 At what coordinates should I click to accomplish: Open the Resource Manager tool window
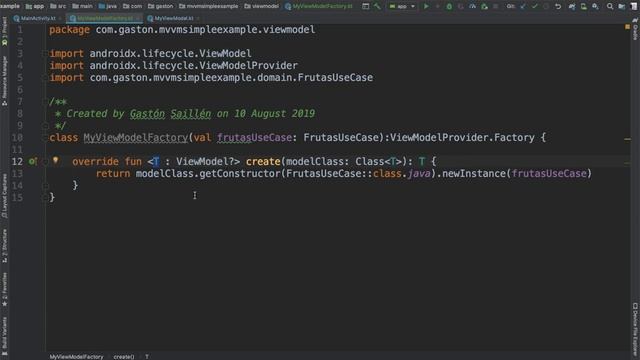click(4, 81)
